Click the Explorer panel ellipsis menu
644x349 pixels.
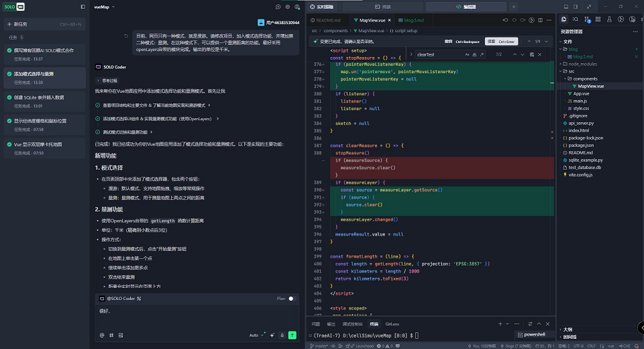[635, 32]
